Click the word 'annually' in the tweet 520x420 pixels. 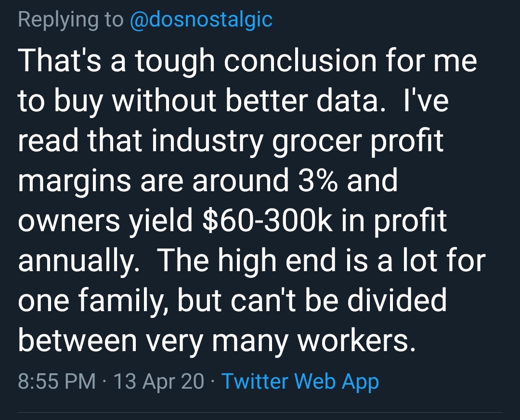(x=78, y=261)
